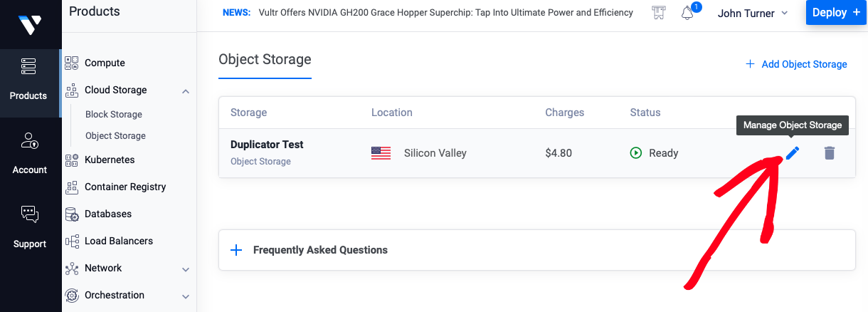Click the Vultr logo icon
This screenshot has width=868, height=312.
pos(30,25)
